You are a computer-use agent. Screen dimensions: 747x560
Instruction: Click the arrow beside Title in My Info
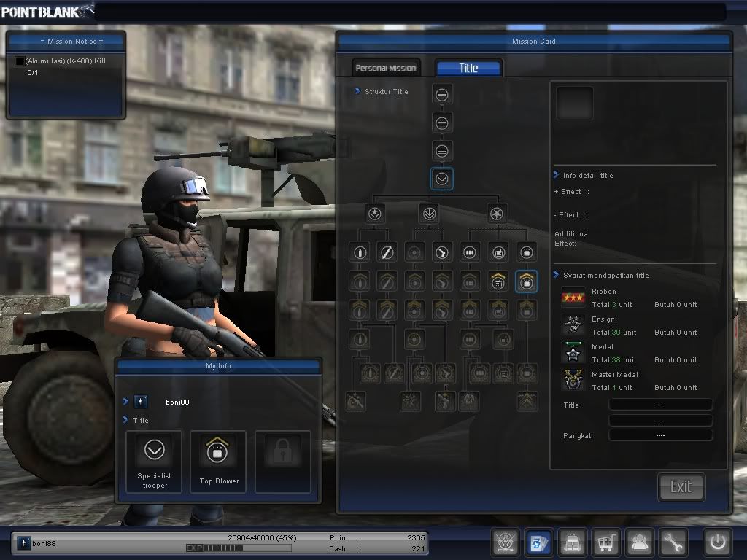tap(125, 419)
